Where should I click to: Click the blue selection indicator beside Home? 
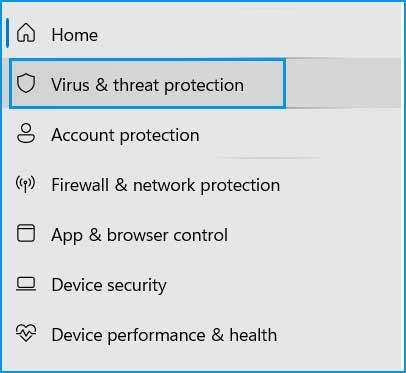tap(7, 33)
